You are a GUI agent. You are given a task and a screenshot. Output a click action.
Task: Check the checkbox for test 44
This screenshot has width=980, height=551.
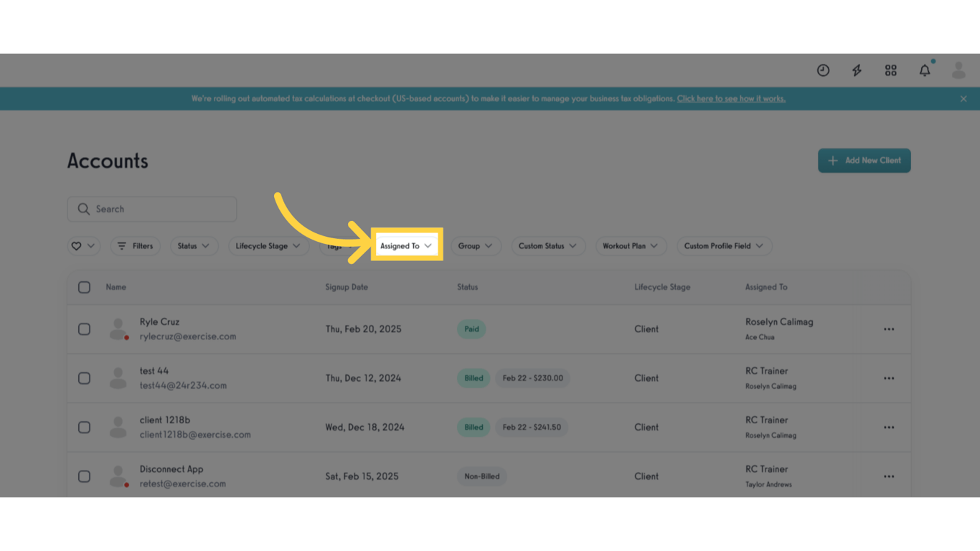coord(84,378)
